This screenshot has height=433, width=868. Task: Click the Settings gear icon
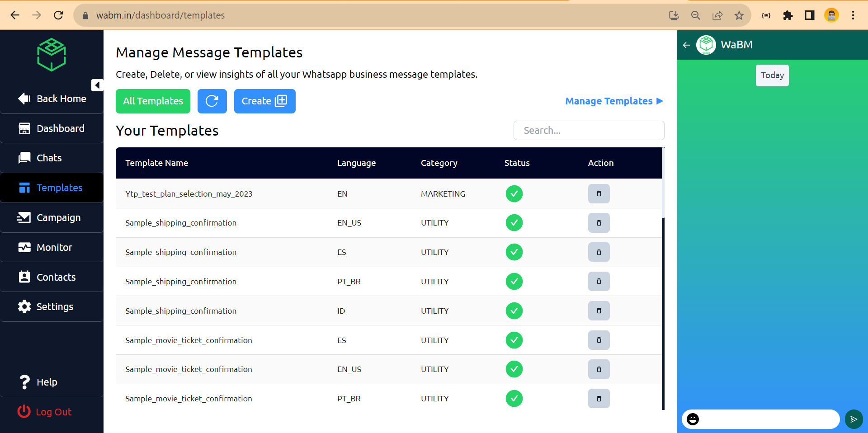(x=24, y=306)
